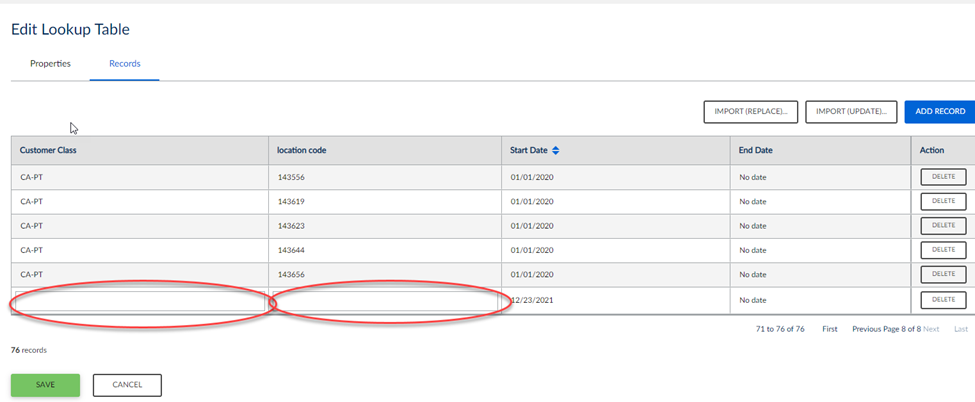975x402 pixels.
Task: Save the lookup table changes
Action: pyautogui.click(x=45, y=385)
